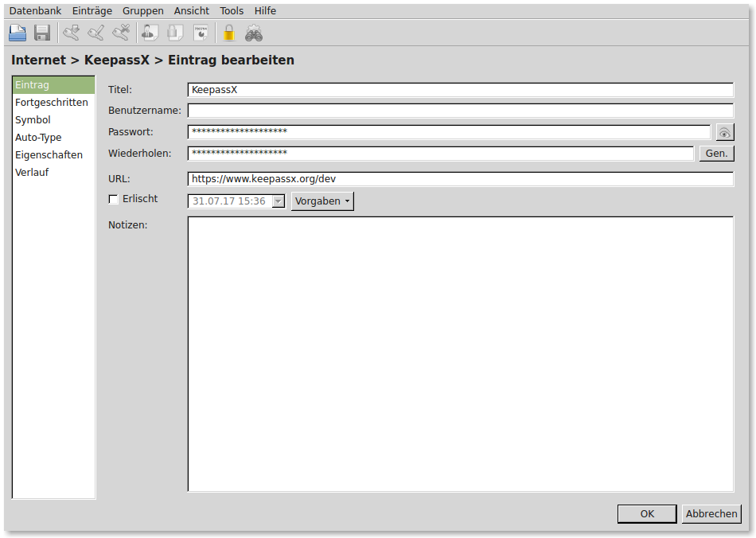Click into the Benutzername input field
Viewport: 756px width, 538px height.
pos(461,111)
